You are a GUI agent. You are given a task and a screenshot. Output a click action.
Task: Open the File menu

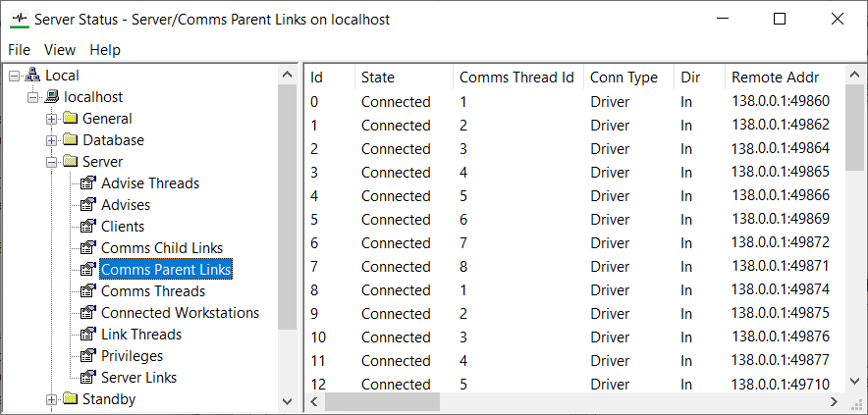[19, 50]
